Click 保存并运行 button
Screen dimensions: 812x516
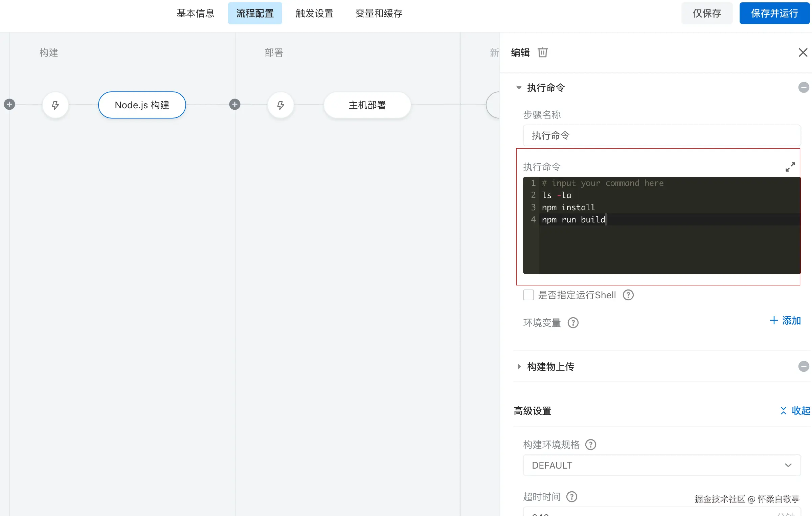[774, 13]
